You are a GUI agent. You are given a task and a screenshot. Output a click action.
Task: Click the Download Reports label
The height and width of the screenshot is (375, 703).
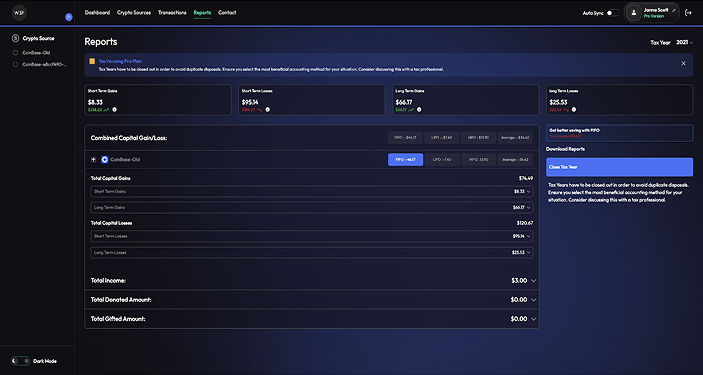click(565, 149)
